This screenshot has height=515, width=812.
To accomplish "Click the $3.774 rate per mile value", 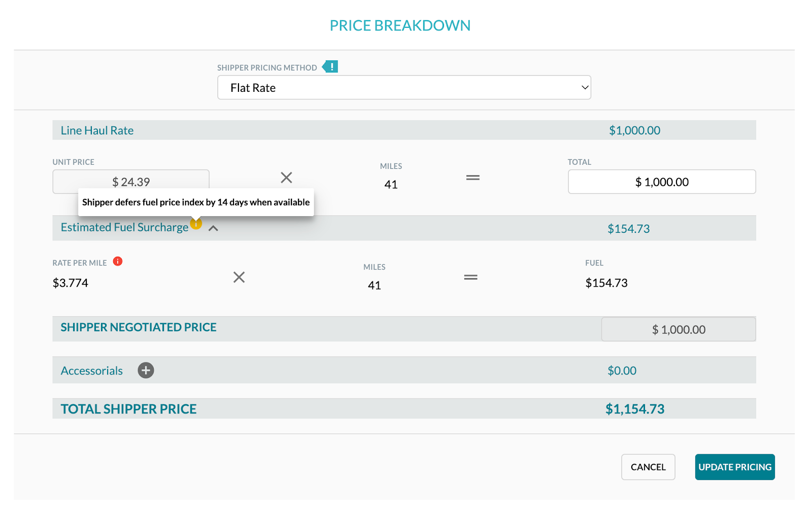I will click(x=71, y=283).
